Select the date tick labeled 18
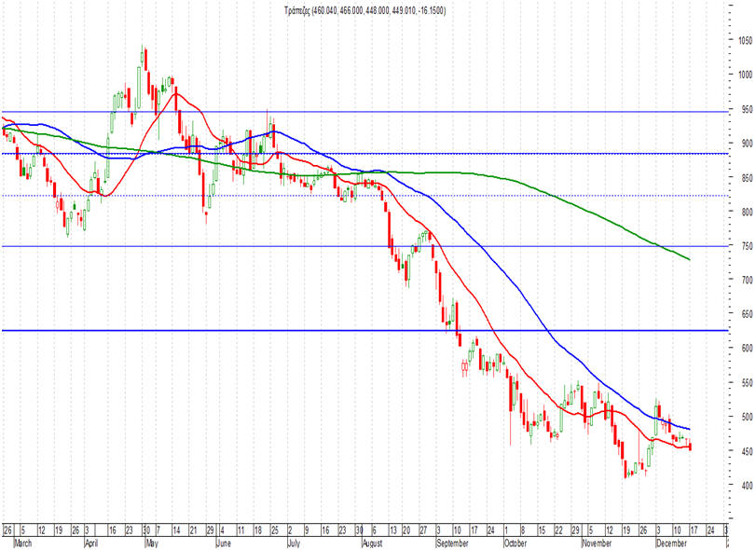The width and height of the screenshot is (756, 550). point(258,530)
